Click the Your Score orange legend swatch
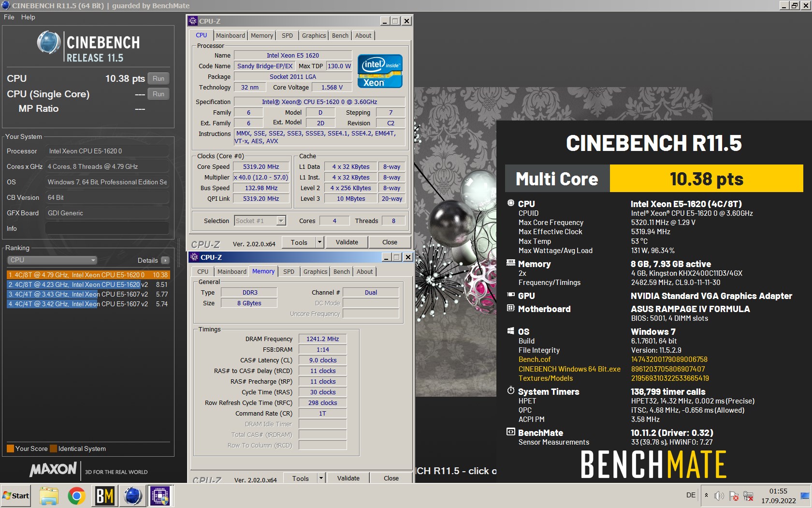 point(10,448)
